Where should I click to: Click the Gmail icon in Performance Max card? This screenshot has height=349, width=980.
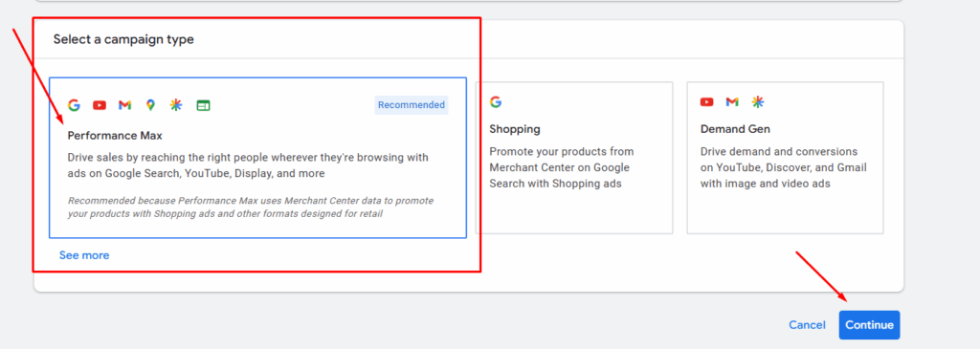tap(125, 105)
